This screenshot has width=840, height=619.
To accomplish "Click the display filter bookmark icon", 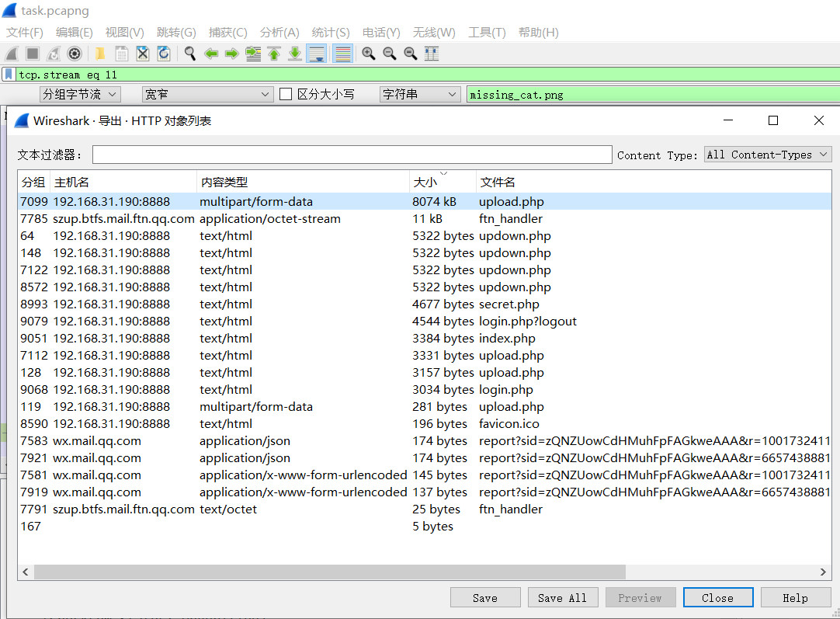I will click(9, 75).
